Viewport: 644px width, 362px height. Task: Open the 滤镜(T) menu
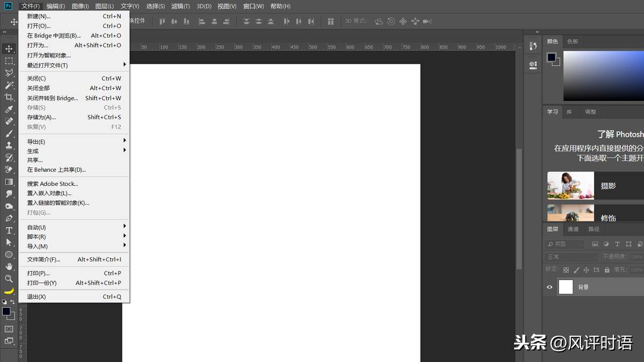pyautogui.click(x=180, y=6)
